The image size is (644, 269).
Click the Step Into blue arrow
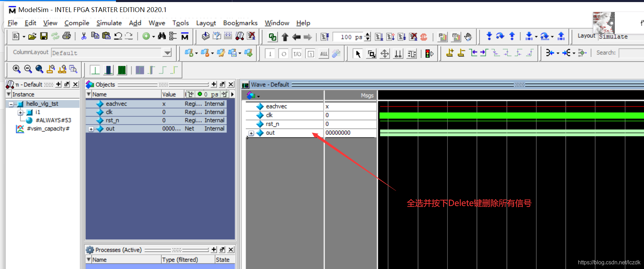tap(489, 36)
